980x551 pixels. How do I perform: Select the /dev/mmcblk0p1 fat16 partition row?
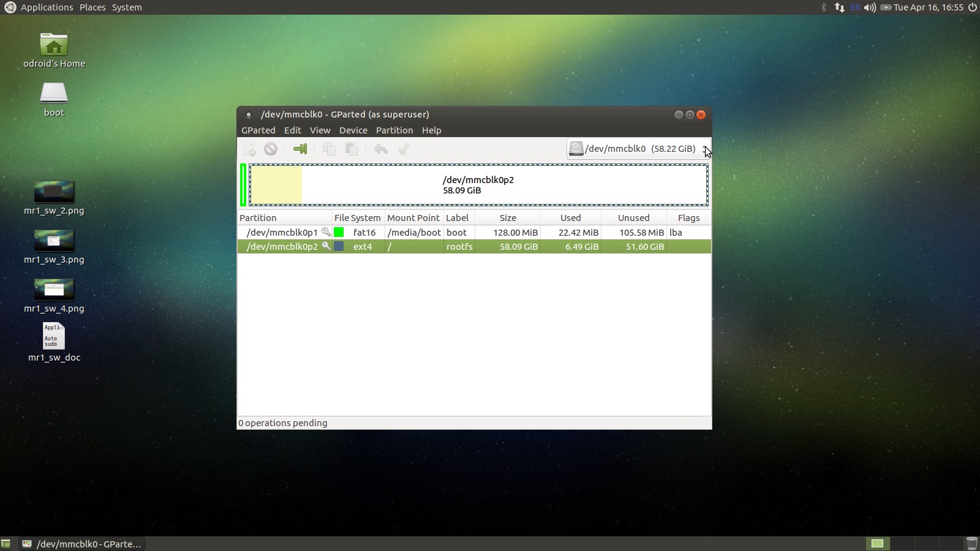282,233
